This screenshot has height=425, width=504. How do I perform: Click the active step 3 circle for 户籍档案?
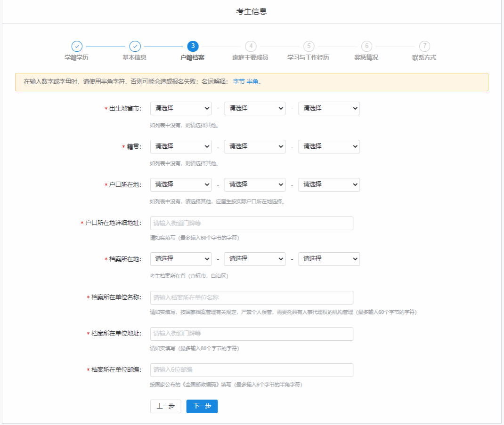pyautogui.click(x=193, y=46)
